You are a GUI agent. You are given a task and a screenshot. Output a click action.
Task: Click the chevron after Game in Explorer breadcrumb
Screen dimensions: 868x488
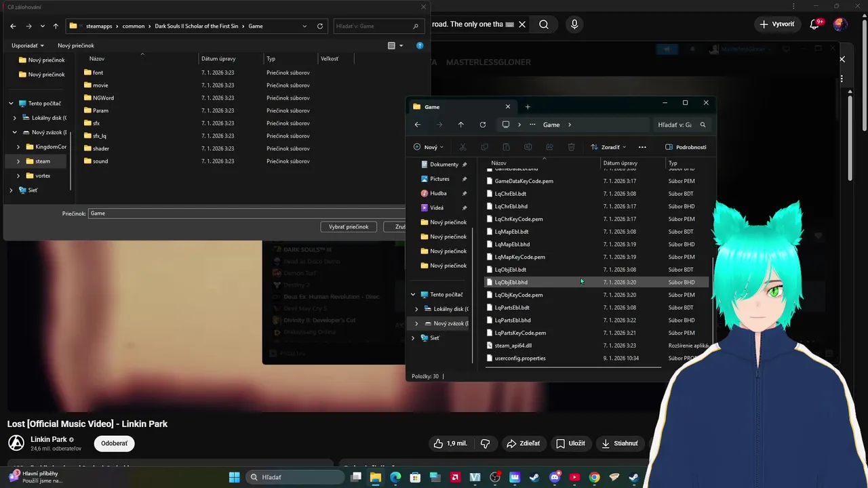(x=570, y=125)
